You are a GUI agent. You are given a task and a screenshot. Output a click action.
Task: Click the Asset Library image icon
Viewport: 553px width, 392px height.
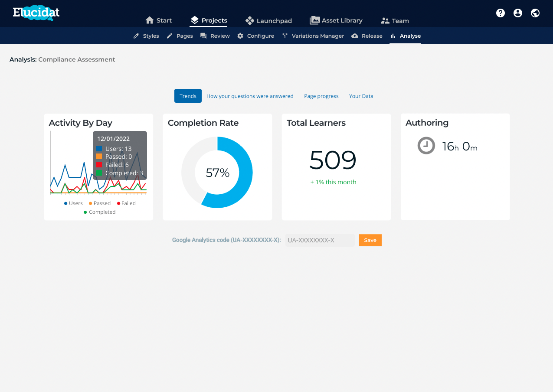314,20
